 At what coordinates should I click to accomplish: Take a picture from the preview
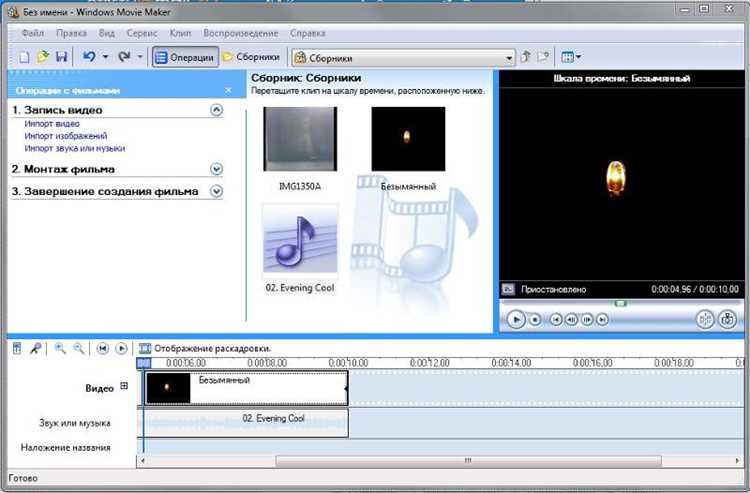(x=727, y=319)
